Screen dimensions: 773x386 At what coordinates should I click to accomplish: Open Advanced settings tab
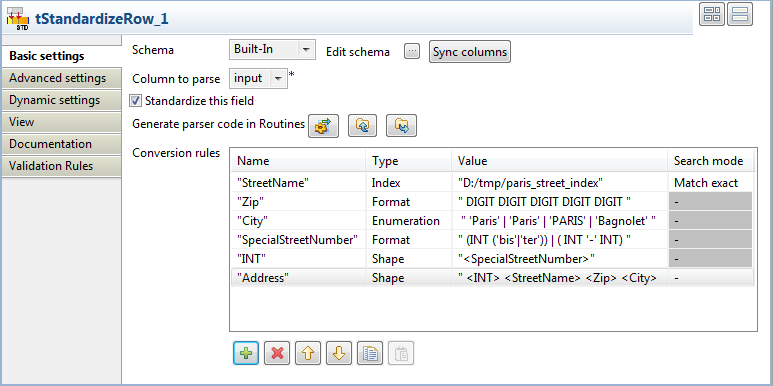tap(61, 78)
